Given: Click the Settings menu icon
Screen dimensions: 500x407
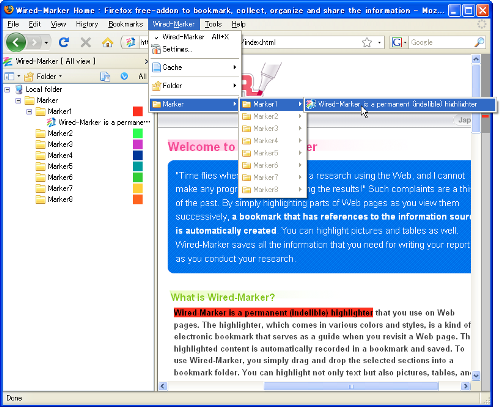Looking at the screenshot, I should click(x=156, y=49).
